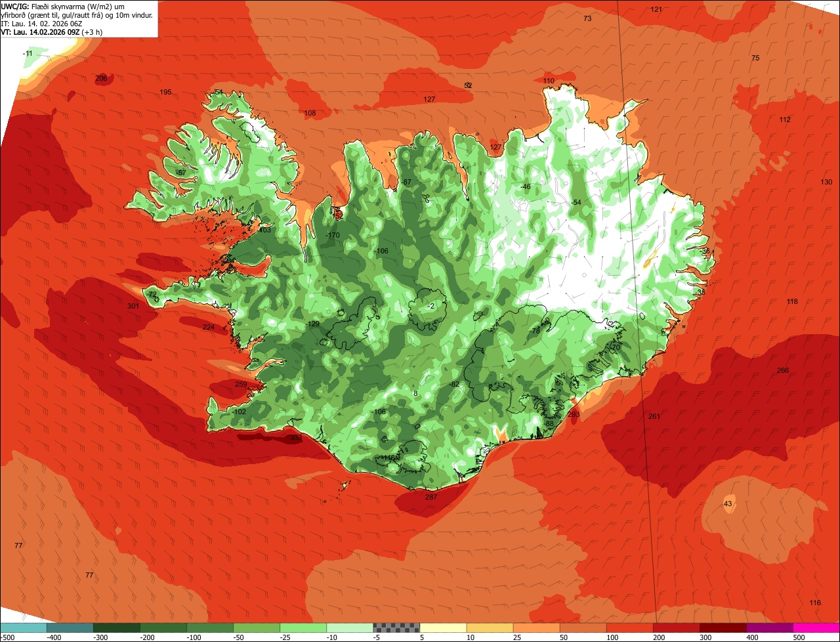Select the '195' flux value
This screenshot has height=642, width=840.
coord(165,92)
